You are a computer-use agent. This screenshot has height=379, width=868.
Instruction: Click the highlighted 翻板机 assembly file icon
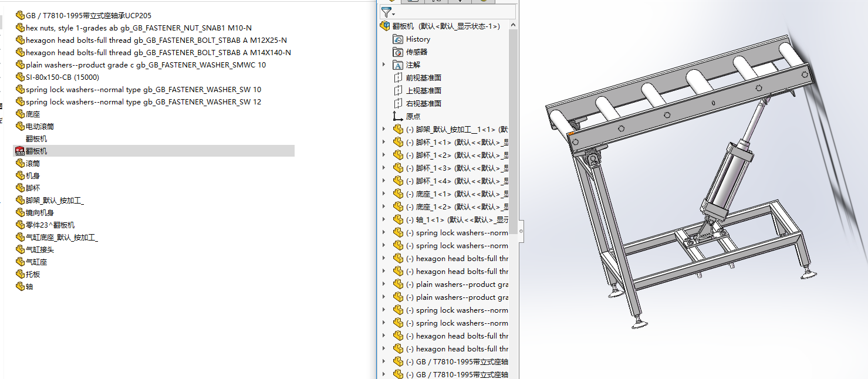pos(19,151)
